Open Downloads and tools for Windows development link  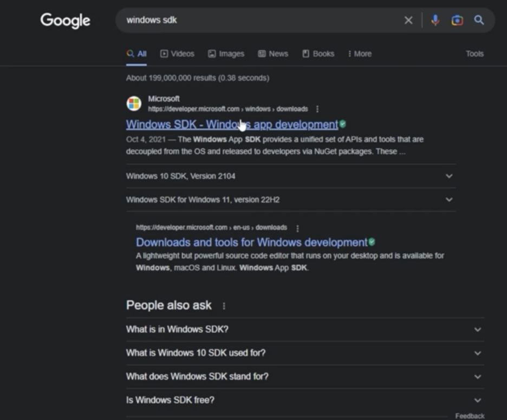[251, 242]
